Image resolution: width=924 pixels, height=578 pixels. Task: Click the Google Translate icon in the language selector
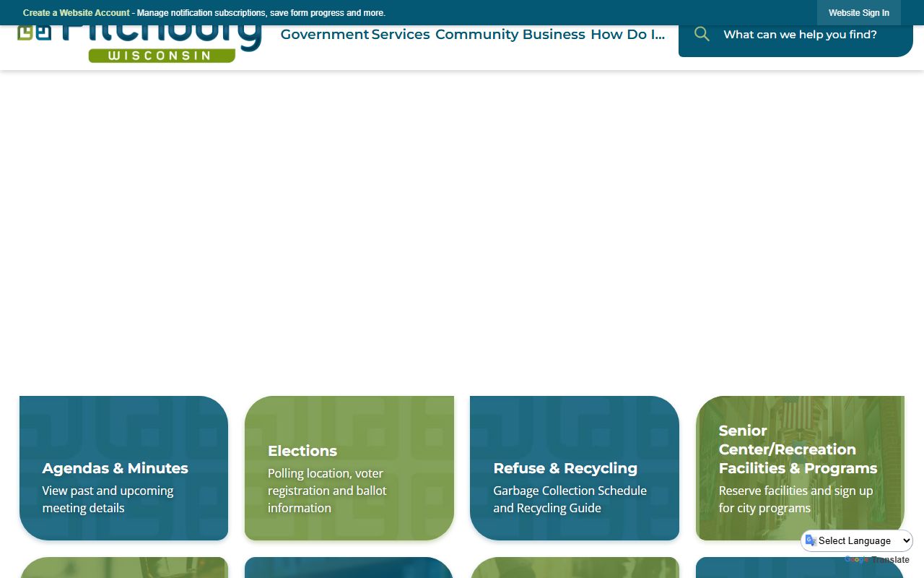[811, 540]
